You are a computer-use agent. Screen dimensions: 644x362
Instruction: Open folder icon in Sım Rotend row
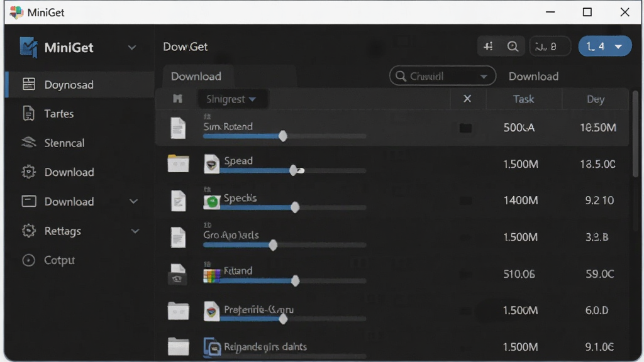(465, 128)
